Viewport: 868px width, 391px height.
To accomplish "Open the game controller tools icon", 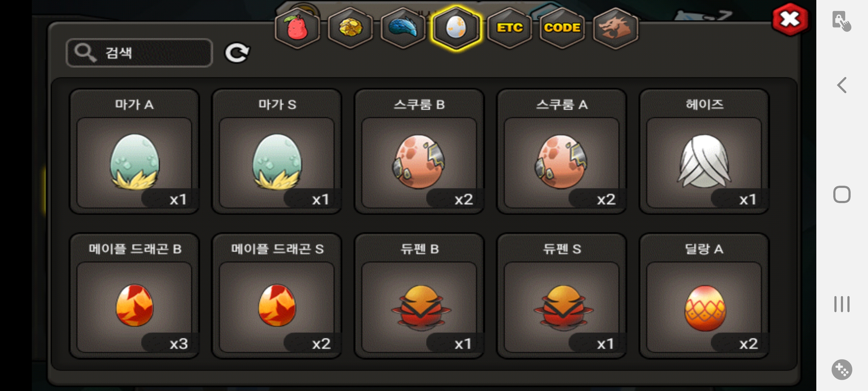I will pos(842,370).
